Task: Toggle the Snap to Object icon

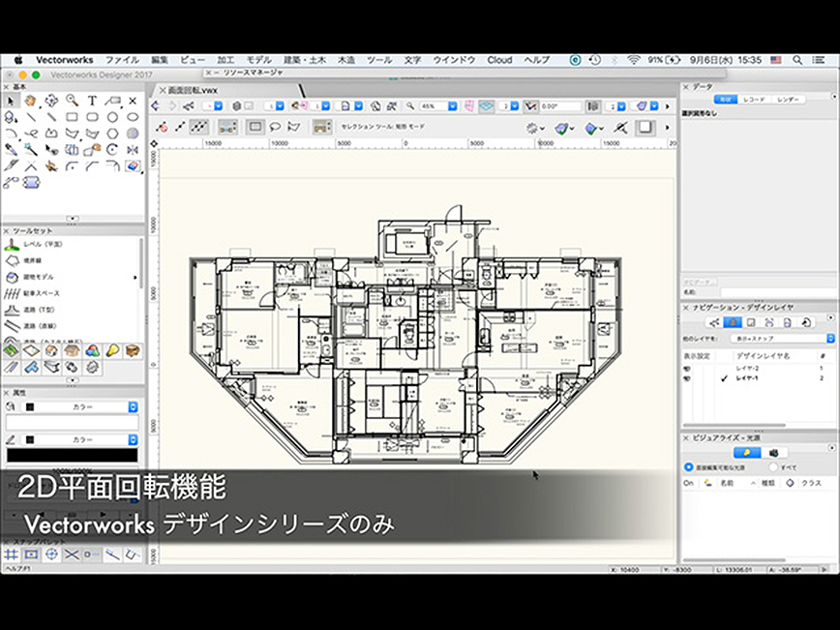Action: [31, 555]
